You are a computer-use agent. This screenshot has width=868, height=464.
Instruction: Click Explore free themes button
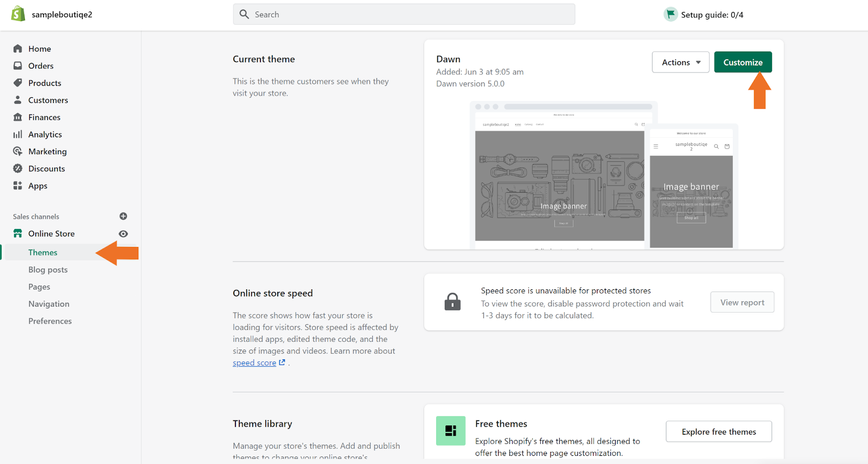[x=719, y=431]
